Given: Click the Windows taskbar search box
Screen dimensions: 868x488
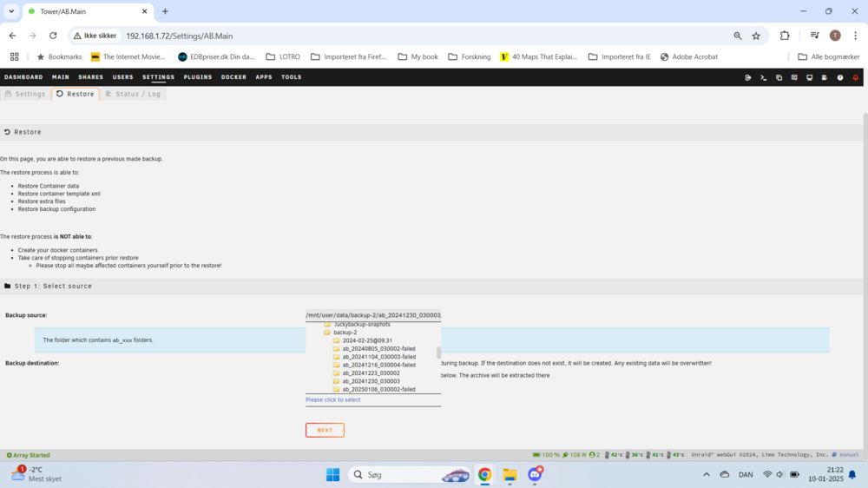Looking at the screenshot, I should [x=410, y=475].
